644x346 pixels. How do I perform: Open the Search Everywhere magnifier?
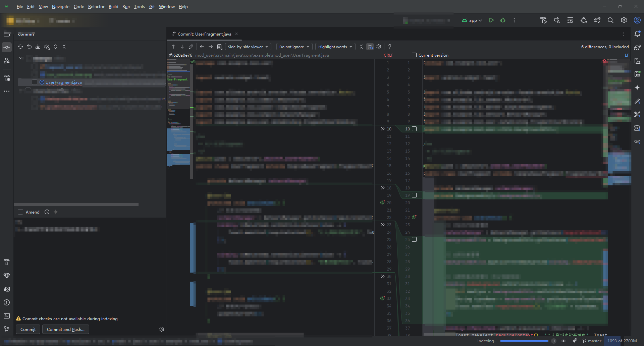[x=610, y=20]
